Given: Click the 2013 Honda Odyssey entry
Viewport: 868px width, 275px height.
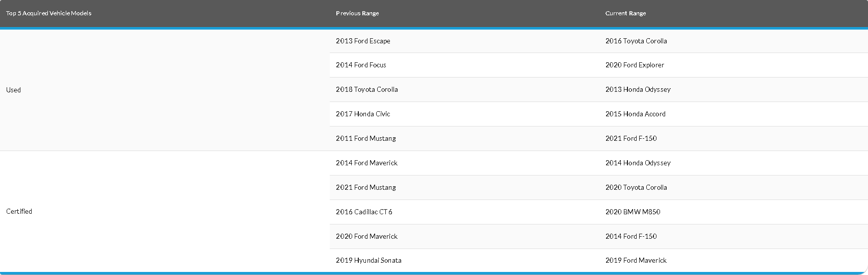Looking at the screenshot, I should 638,89.
